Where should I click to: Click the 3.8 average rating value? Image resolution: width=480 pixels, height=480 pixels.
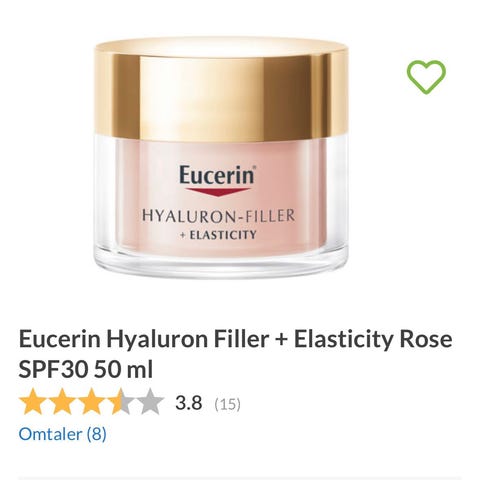[x=189, y=403]
